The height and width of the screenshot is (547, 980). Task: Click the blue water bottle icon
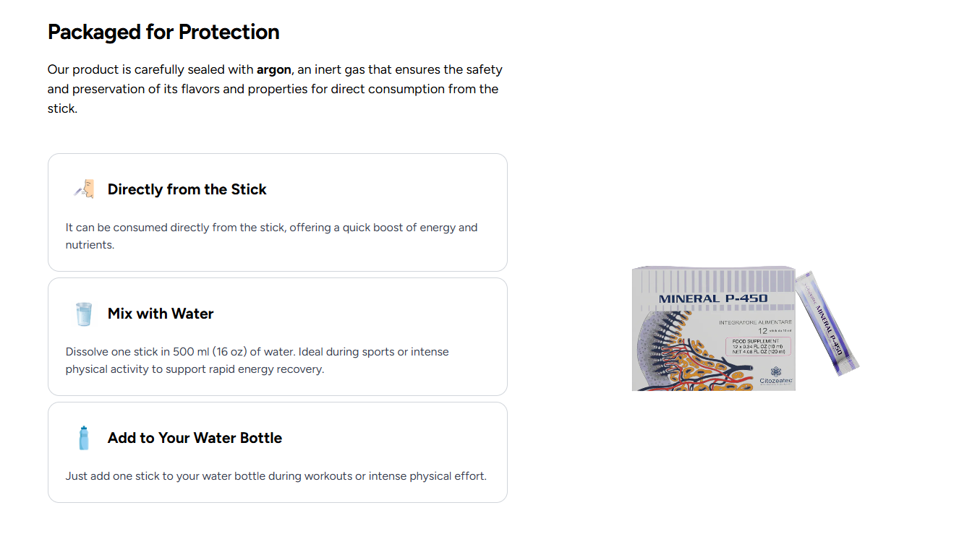pos(84,438)
